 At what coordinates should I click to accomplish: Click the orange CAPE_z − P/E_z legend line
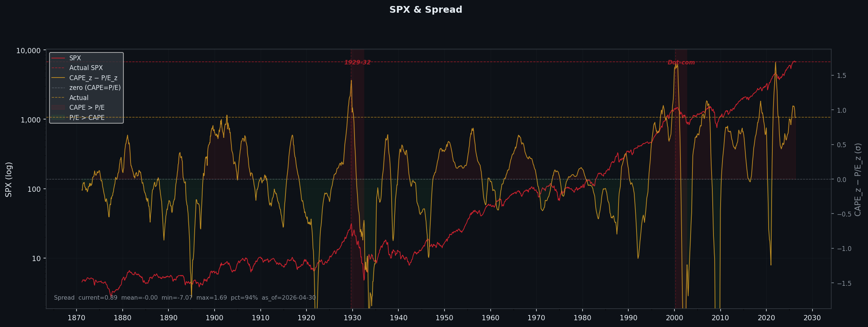pos(58,78)
